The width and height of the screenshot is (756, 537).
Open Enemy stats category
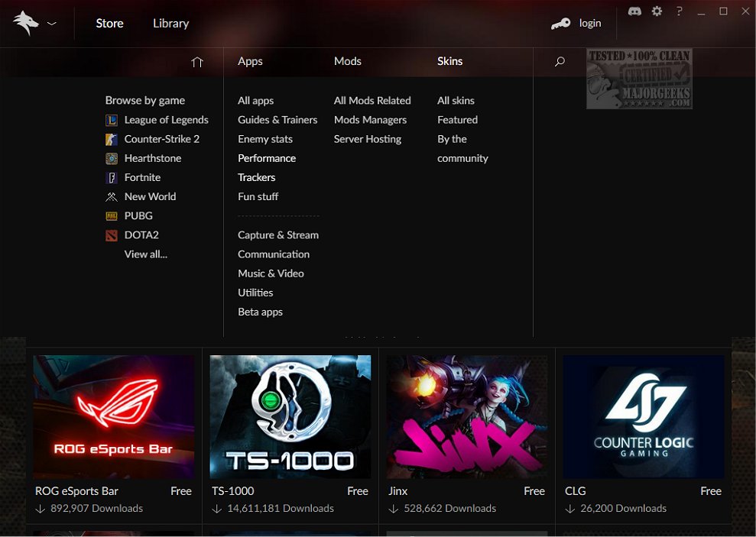pos(265,139)
